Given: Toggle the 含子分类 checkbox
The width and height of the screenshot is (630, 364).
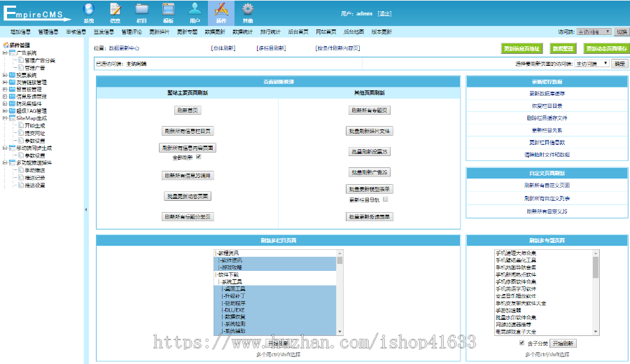Looking at the screenshot, I should pos(521,343).
